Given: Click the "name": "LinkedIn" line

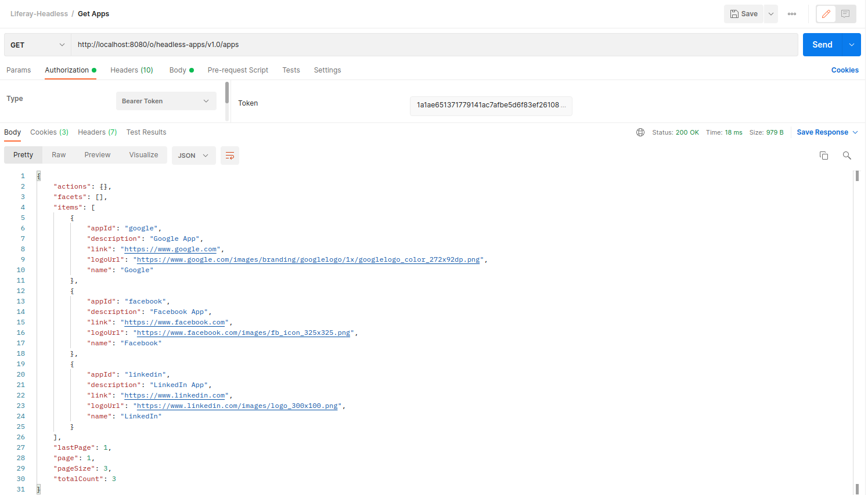Looking at the screenshot, I should point(124,417).
